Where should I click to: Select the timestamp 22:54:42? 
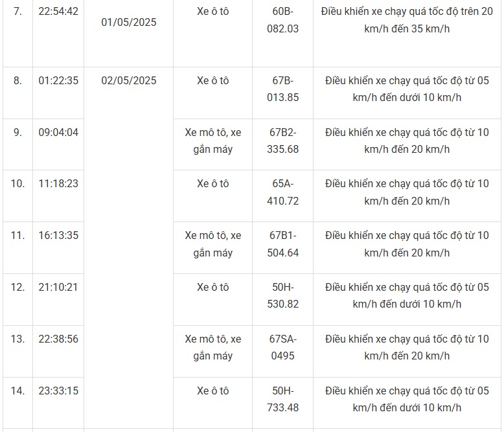pyautogui.click(x=58, y=12)
